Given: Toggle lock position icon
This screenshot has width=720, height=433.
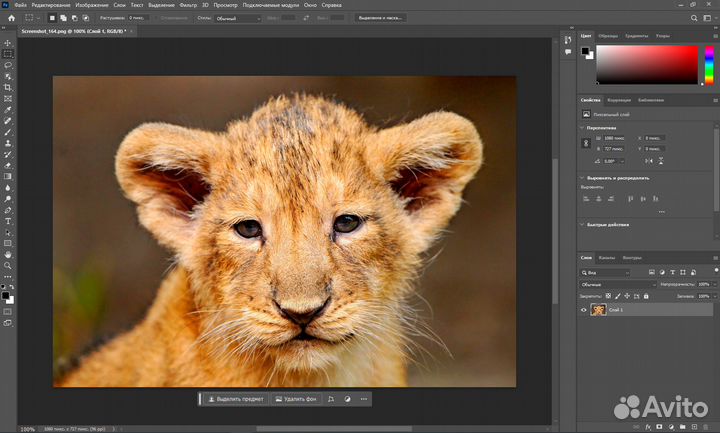Looking at the screenshot, I should point(627,296).
